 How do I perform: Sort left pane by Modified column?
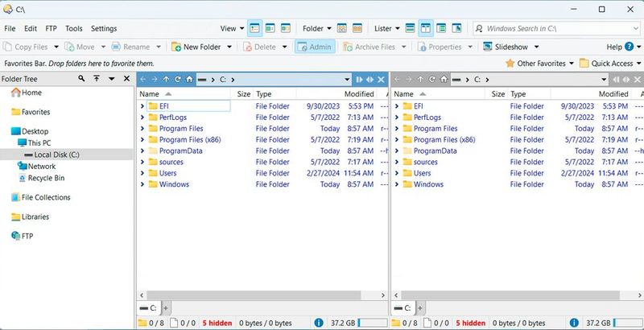(x=358, y=94)
